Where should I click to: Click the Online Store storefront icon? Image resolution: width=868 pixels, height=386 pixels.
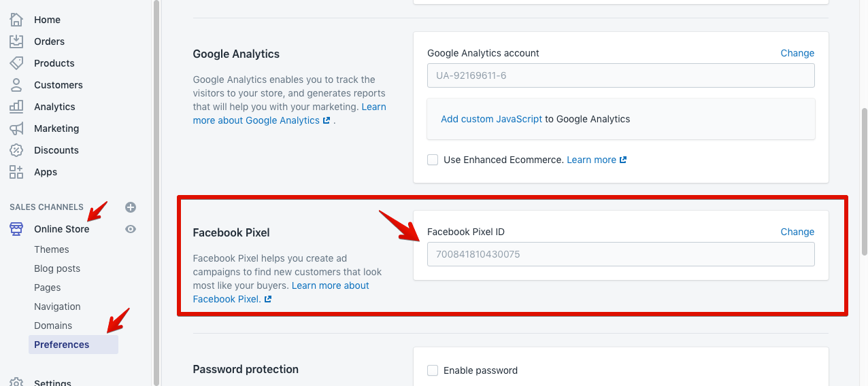click(16, 229)
